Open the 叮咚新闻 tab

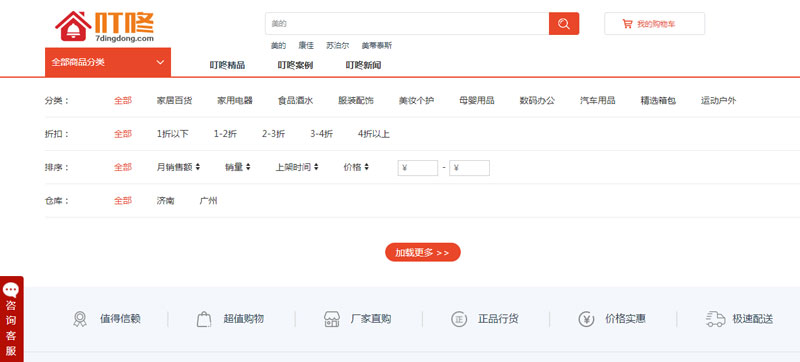(x=363, y=65)
